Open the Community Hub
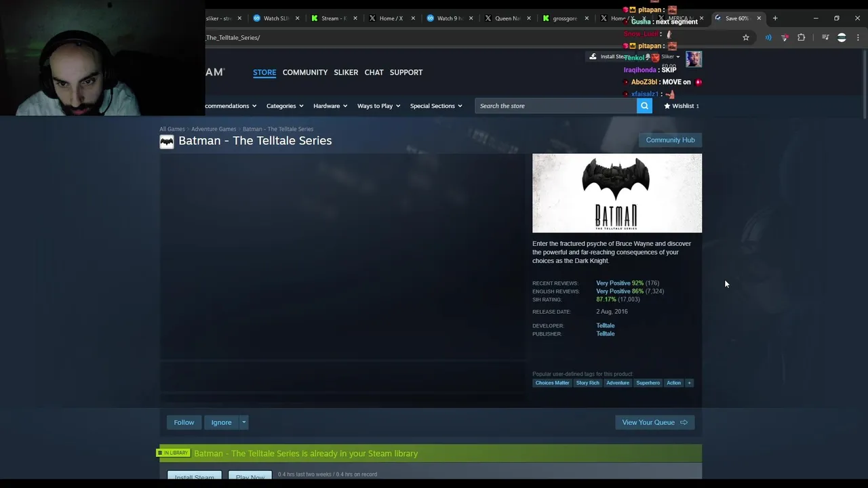Screen dimensions: 868x488 [x=670, y=140]
